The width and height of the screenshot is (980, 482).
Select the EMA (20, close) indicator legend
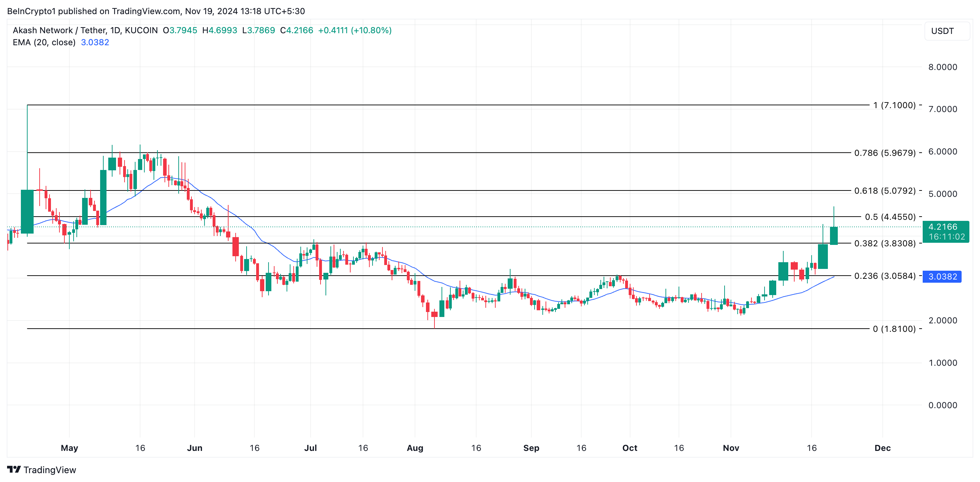click(44, 42)
